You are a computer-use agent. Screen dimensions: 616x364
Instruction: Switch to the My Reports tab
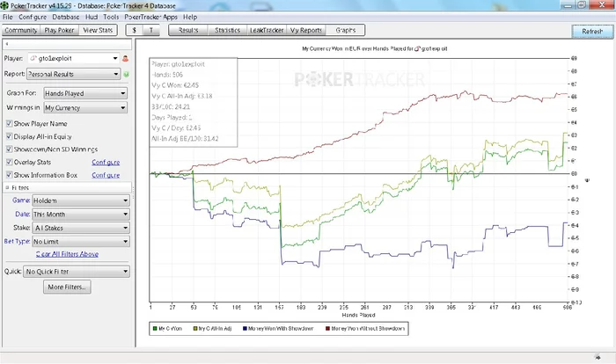(306, 30)
